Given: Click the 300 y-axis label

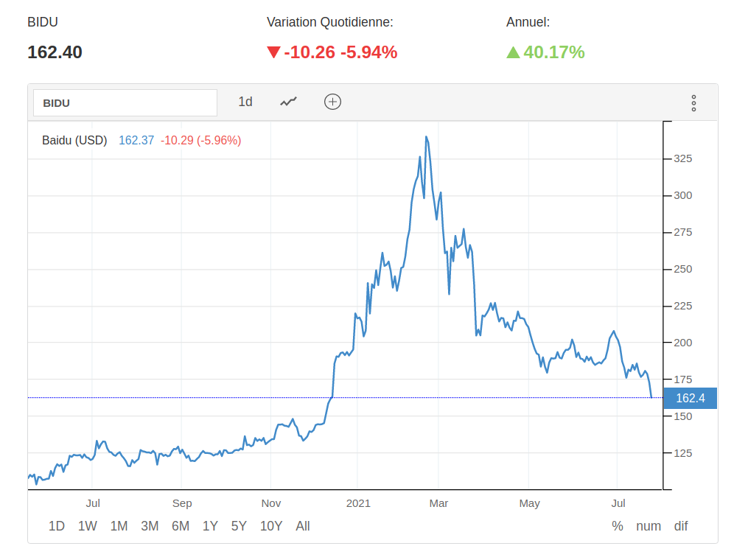Looking at the screenshot, I should pos(683,195).
